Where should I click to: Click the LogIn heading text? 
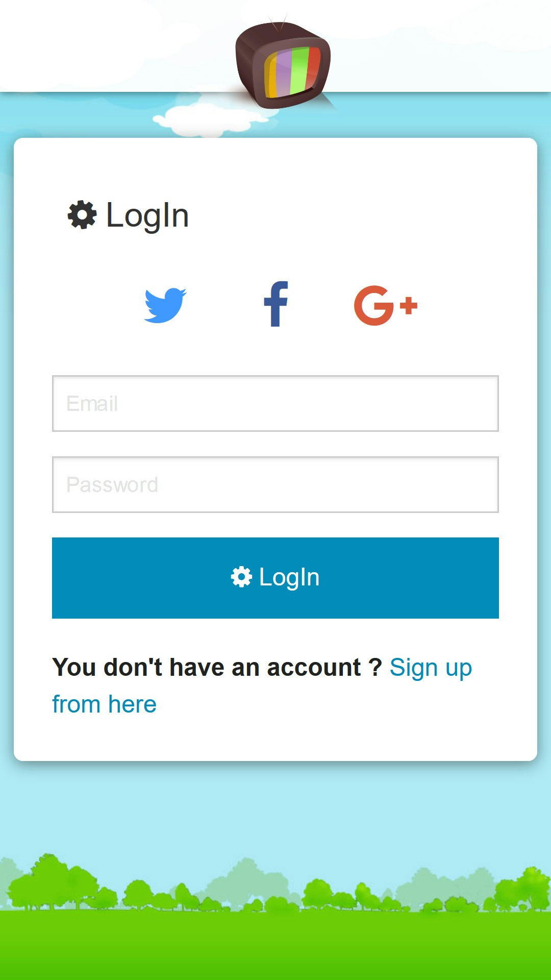tap(147, 215)
